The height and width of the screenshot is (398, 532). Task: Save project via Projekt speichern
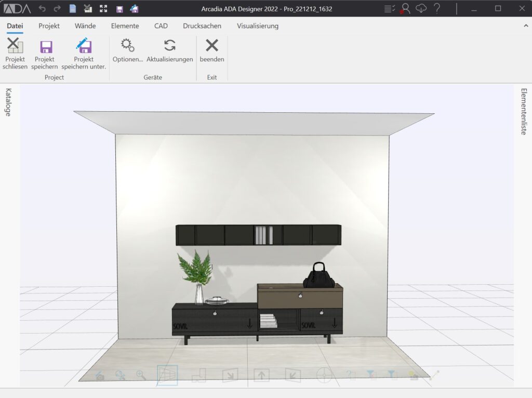click(46, 46)
